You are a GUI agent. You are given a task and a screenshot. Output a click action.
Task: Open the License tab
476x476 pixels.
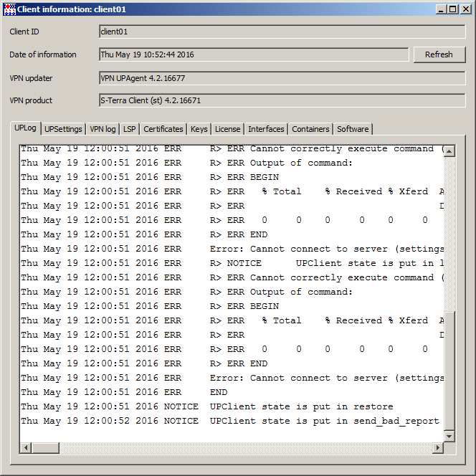pyautogui.click(x=227, y=129)
